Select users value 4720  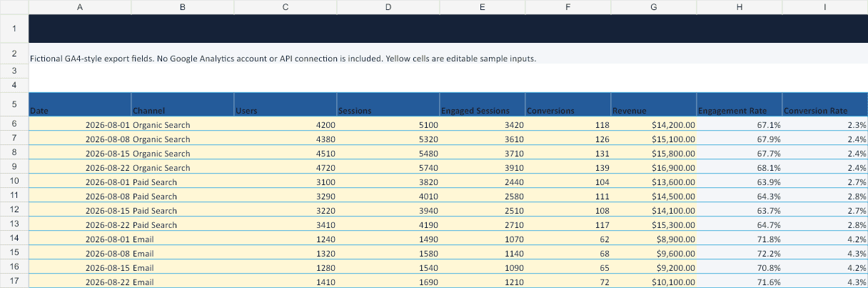(x=286, y=167)
